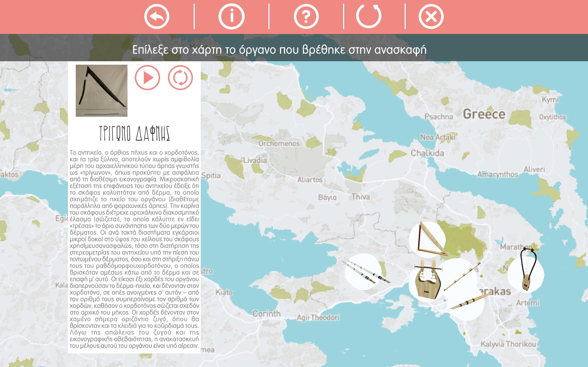588x367 pixels.
Task: Click the Corinth map label
Action: 266,314
